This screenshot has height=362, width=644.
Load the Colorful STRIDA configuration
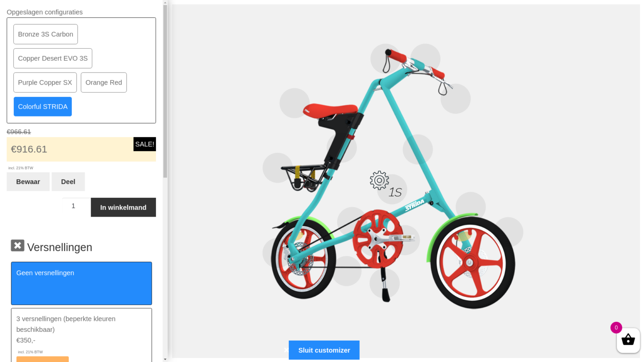[43, 106]
